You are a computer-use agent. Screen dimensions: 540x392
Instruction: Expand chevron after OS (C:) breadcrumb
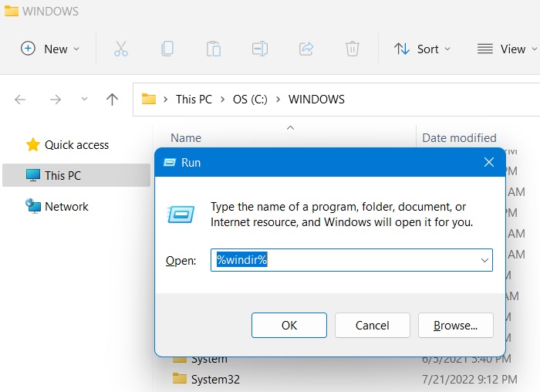[x=278, y=100]
